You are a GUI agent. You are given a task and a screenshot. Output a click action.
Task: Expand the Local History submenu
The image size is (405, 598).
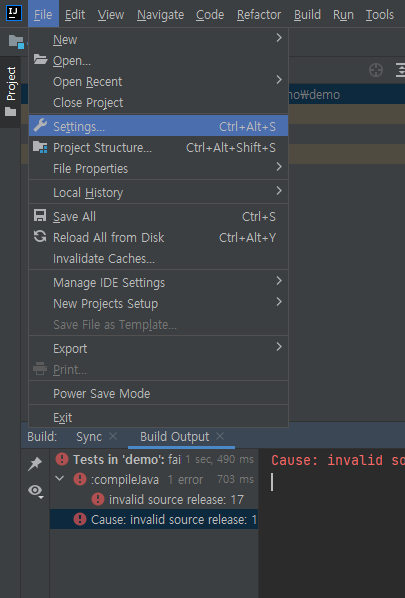[x=158, y=192]
